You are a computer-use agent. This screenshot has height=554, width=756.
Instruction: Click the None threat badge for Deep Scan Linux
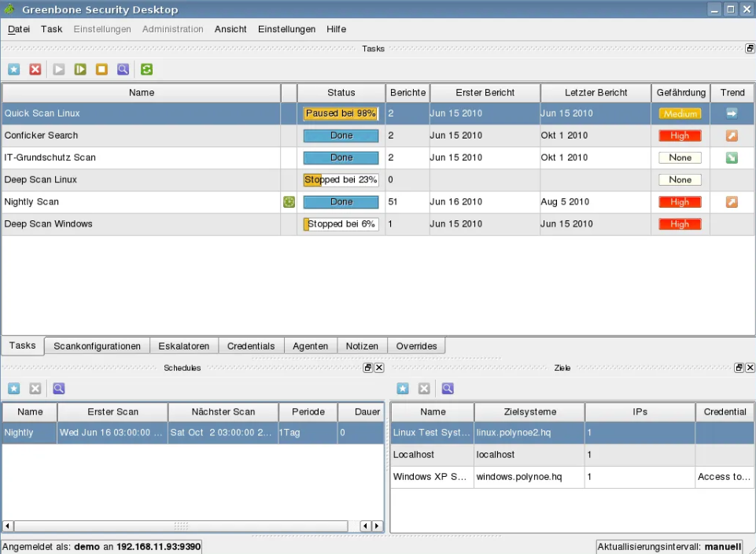680,180
